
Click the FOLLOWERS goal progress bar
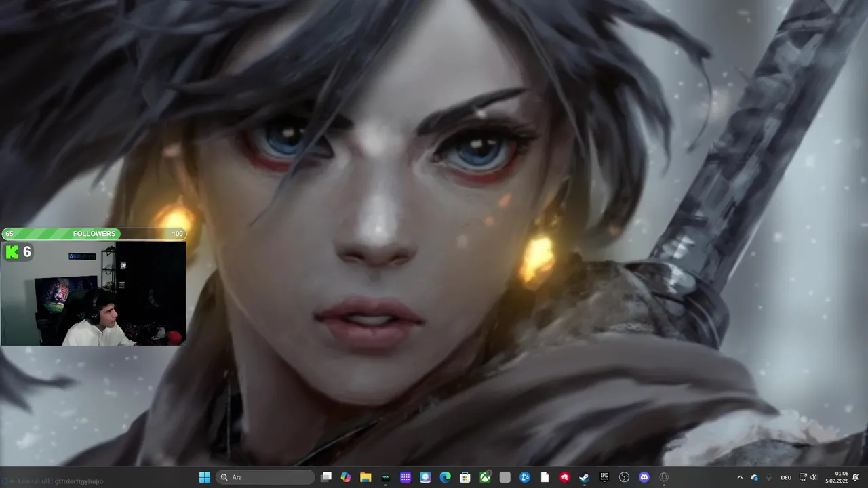(94, 234)
